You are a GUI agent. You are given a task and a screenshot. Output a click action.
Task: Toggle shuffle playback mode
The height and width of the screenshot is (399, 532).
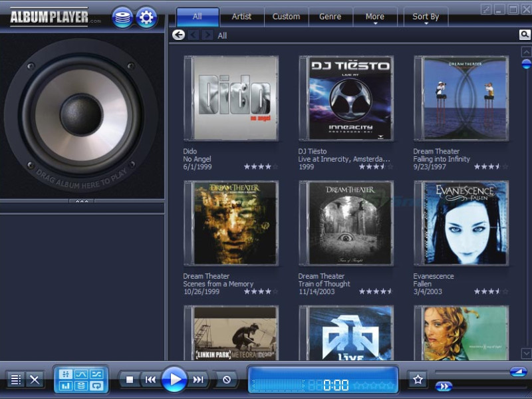[x=96, y=374]
